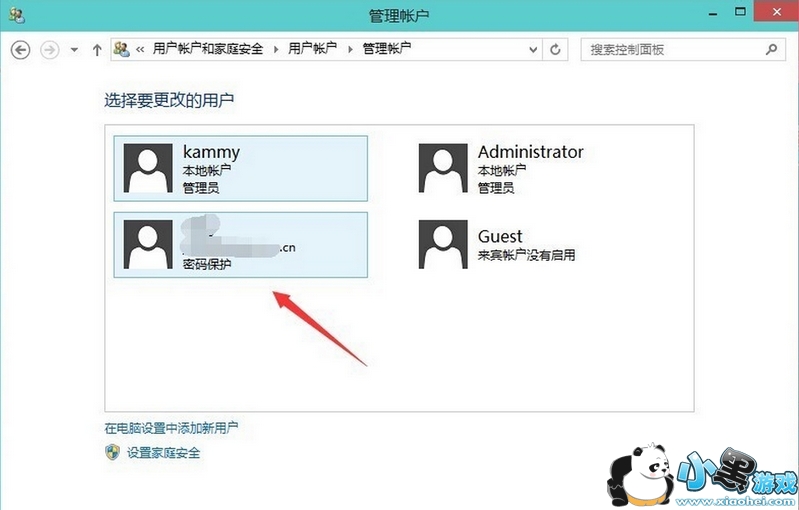
Task: Open 在电脑设置中添加新用户 link
Action: pos(171,428)
